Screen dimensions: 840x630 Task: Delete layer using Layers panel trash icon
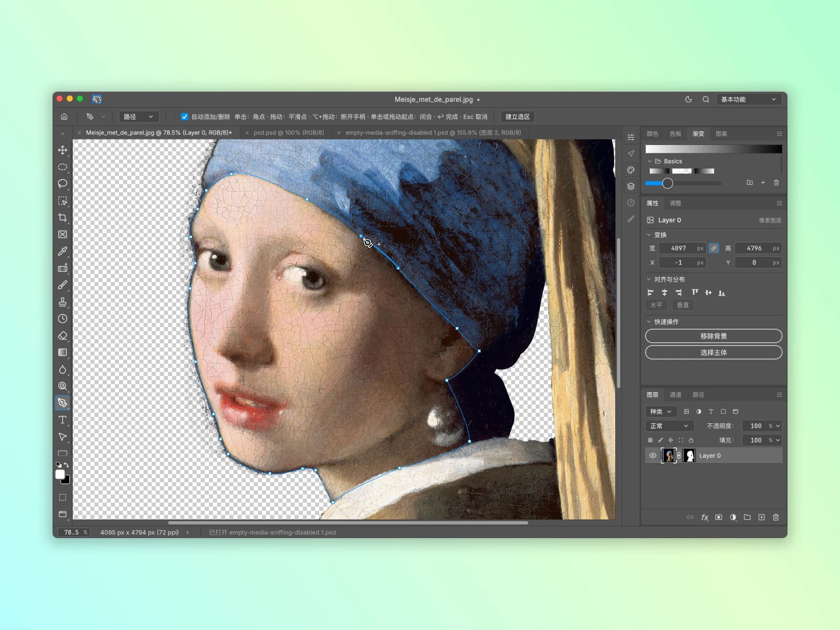tap(776, 517)
